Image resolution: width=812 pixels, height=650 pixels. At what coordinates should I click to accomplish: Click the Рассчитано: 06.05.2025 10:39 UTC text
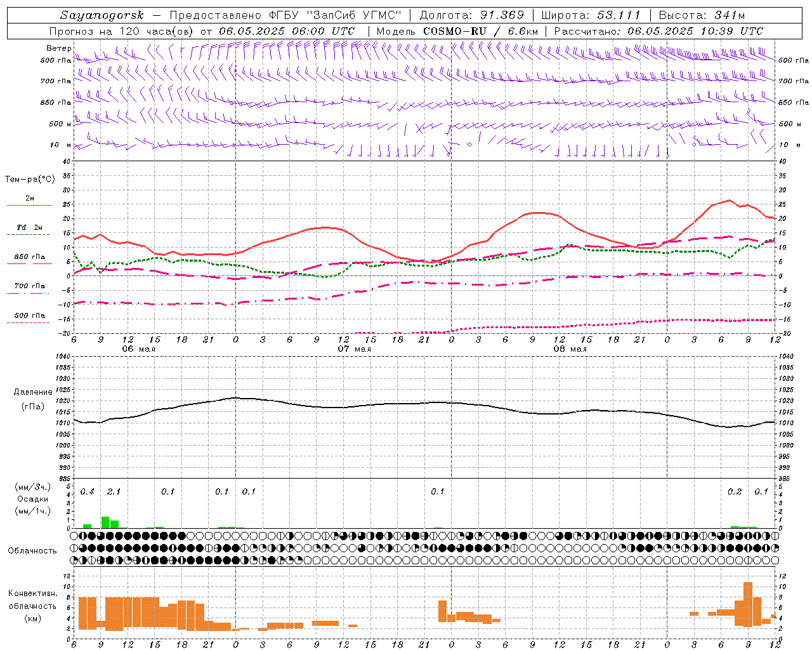coord(658,31)
